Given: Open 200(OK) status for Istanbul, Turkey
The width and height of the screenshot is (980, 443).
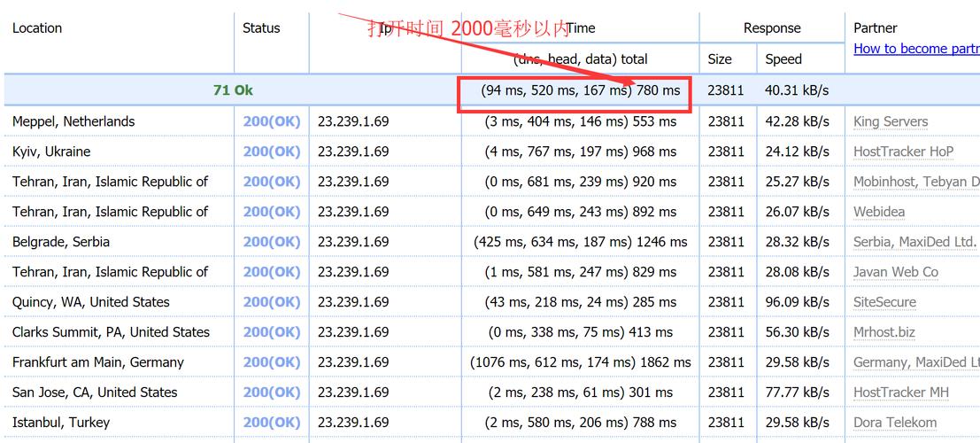Looking at the screenshot, I should click(272, 423).
